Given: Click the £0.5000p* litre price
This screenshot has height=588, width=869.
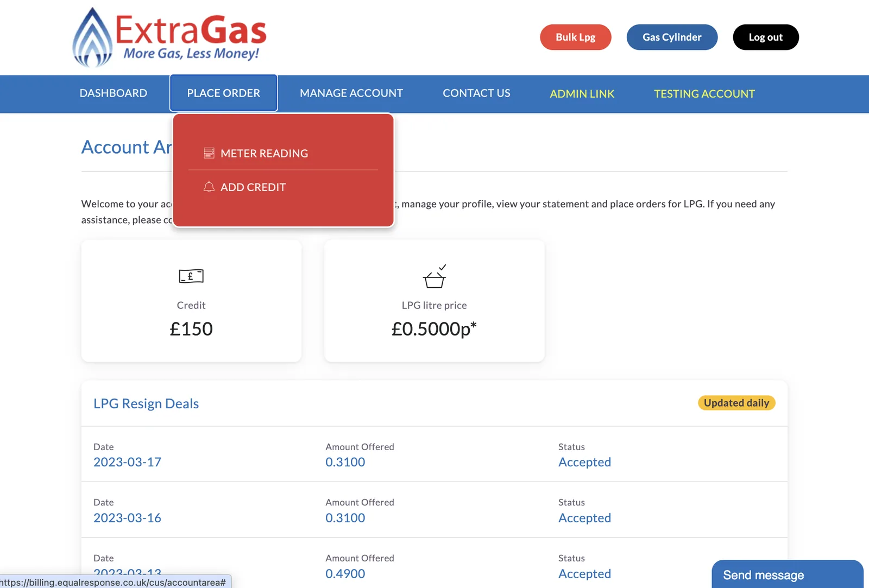Looking at the screenshot, I should [x=434, y=328].
